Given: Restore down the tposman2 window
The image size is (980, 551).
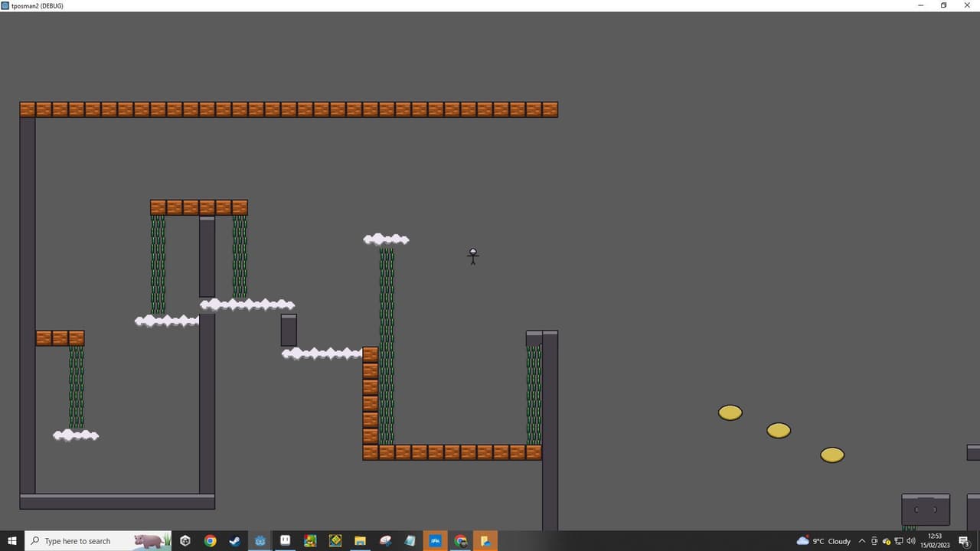Looking at the screenshot, I should [944, 5].
